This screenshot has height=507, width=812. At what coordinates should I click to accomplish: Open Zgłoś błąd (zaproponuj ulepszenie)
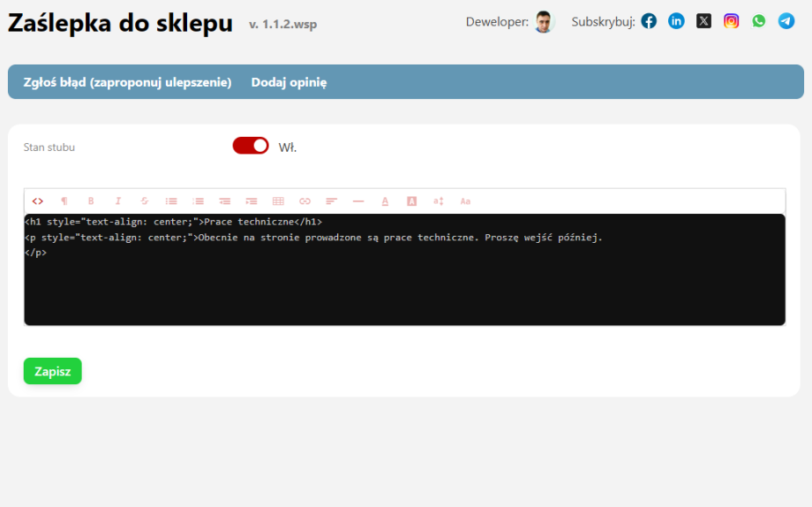[x=127, y=82]
